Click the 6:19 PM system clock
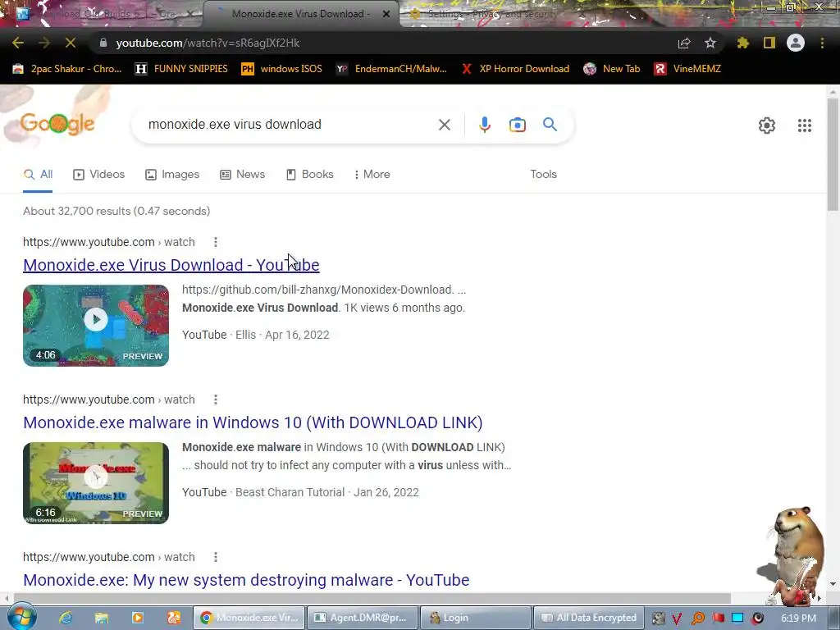 pyautogui.click(x=798, y=618)
